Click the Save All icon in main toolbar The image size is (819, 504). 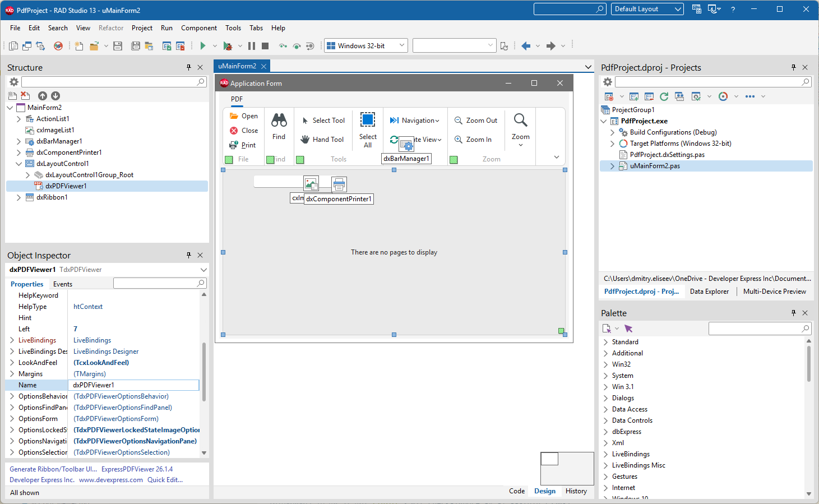(x=136, y=46)
